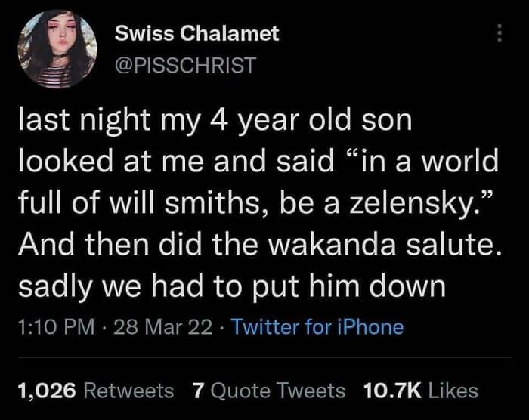Image resolution: width=529 pixels, height=420 pixels.
Task: Click the word "Retweets" label
Action: [128, 390]
